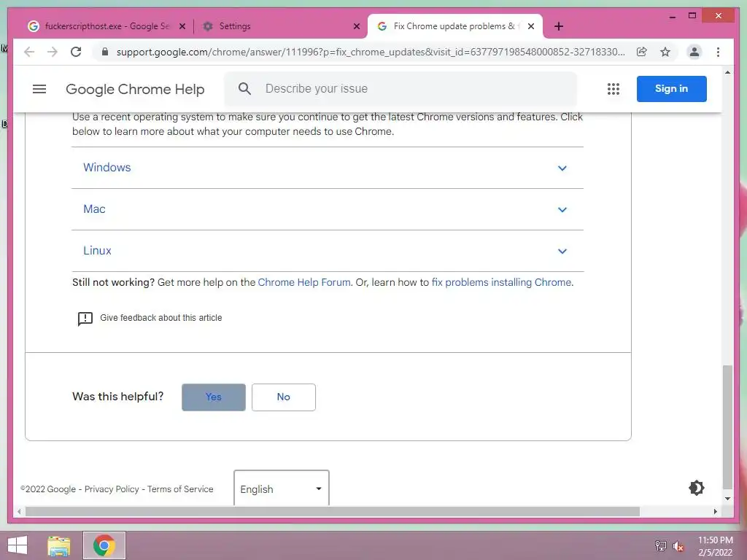Switch to the Google Search tab
Screen dimensions: 747x560
click(x=106, y=26)
